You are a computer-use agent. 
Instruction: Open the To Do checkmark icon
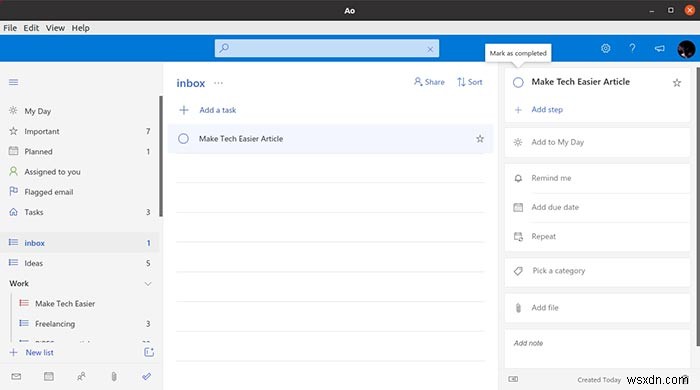[x=146, y=377]
